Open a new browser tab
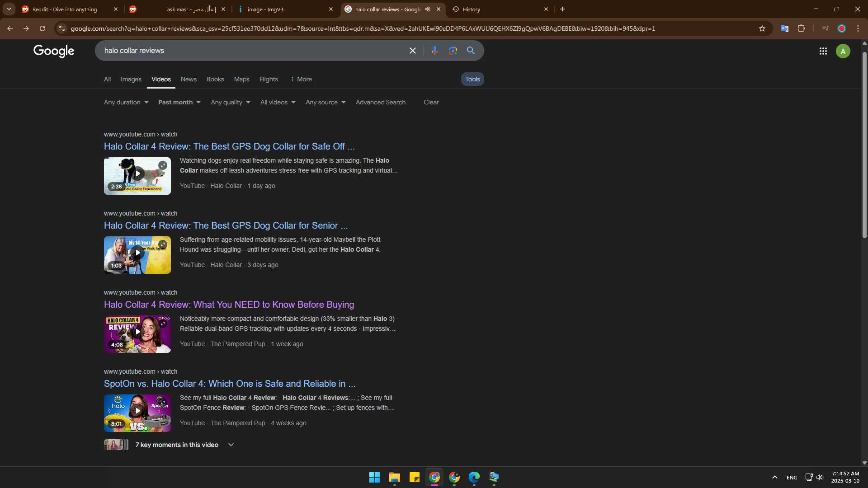The height and width of the screenshot is (488, 868). click(562, 9)
